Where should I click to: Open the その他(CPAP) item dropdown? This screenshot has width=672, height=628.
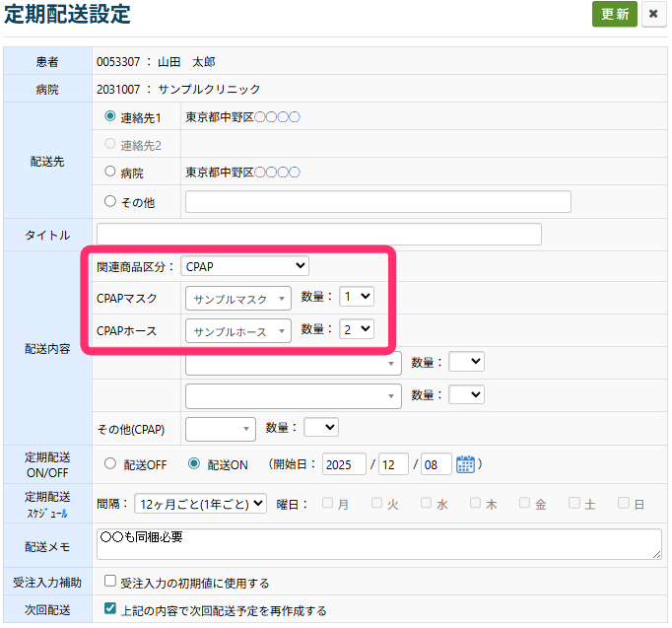(x=220, y=428)
